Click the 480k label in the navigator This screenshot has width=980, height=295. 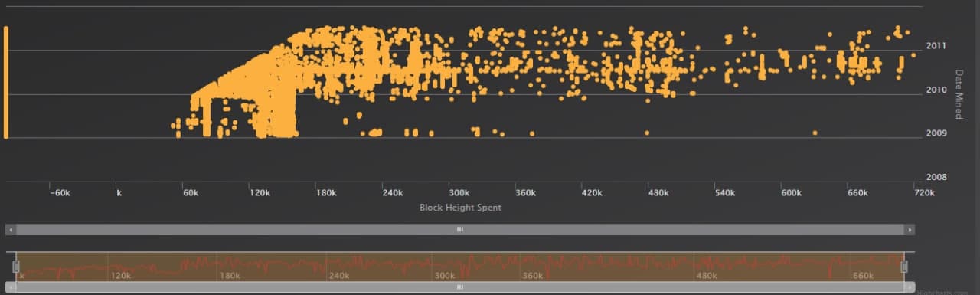tap(707, 276)
